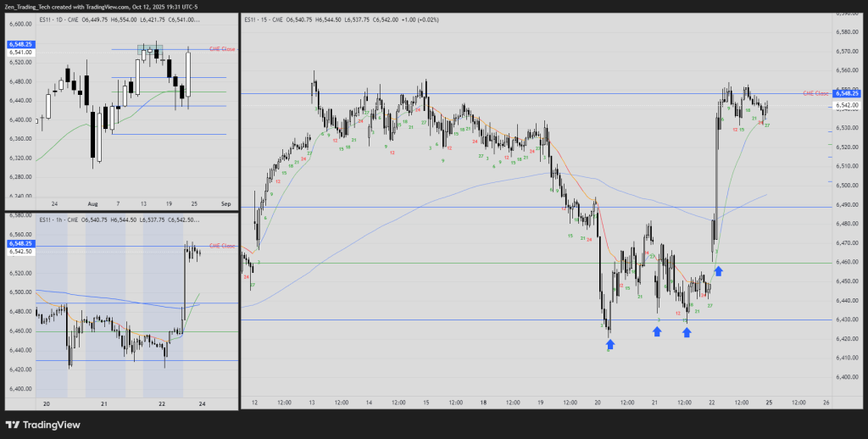Click the 6,500.00 level on 15-minute price scale
Viewport: 868px width, 439px height.
pos(849,185)
